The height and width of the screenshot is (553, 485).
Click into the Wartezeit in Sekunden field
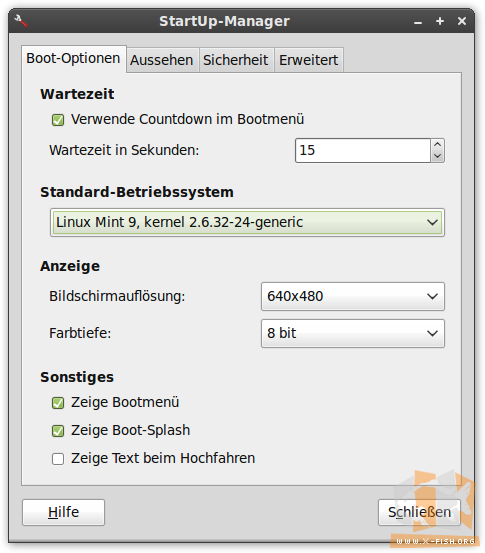[363, 151]
